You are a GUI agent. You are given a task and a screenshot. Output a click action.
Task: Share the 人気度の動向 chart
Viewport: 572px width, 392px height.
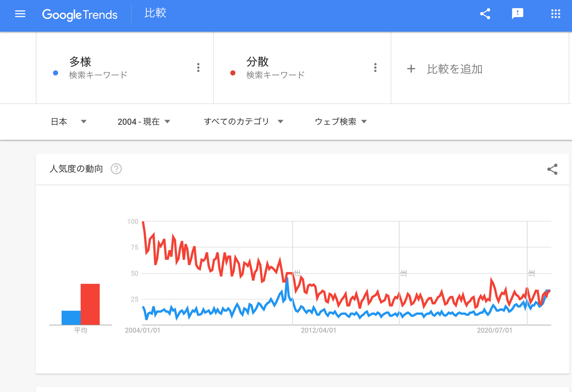click(552, 169)
